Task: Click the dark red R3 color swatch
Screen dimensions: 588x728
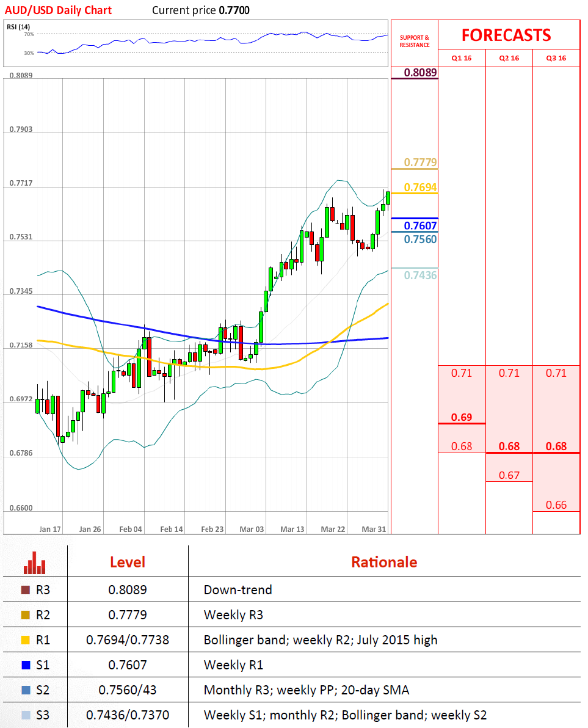Action: (26, 590)
